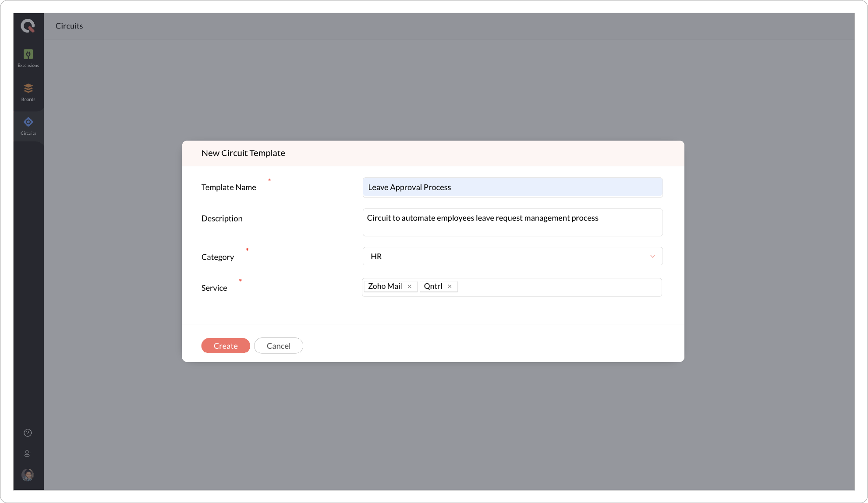The height and width of the screenshot is (503, 868).
Task: Click the Circuits page title
Action: point(69,26)
